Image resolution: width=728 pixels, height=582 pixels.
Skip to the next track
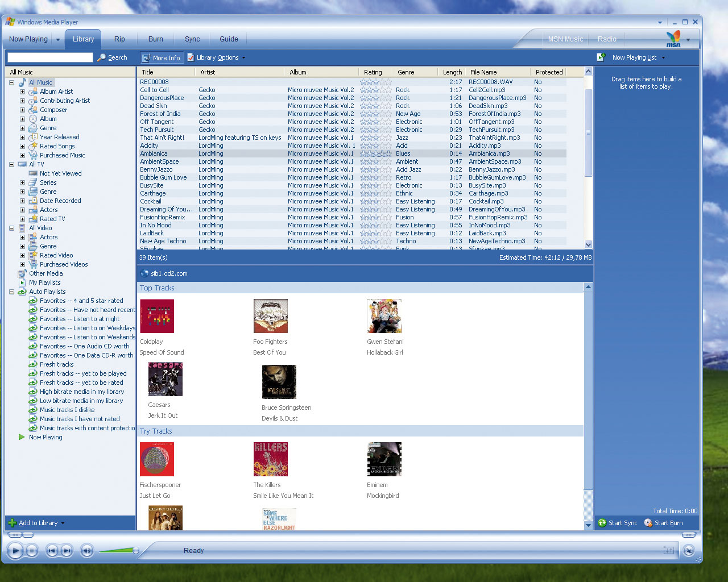tap(67, 550)
